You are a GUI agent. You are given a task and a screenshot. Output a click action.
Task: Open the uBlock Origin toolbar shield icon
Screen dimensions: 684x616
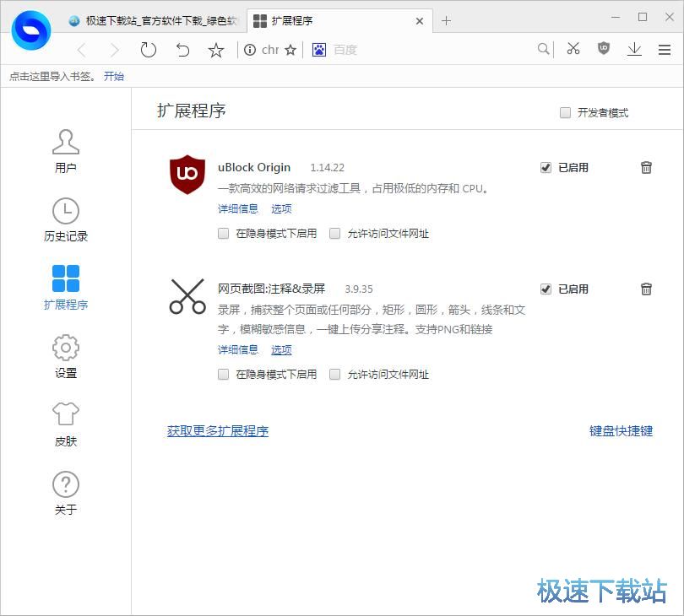coord(604,48)
